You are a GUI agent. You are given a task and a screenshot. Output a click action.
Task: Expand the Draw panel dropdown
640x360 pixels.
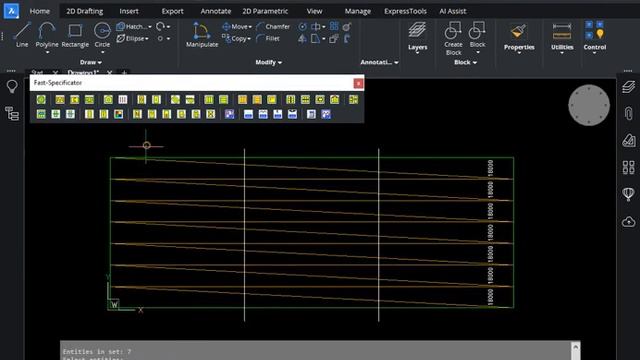coord(91,62)
